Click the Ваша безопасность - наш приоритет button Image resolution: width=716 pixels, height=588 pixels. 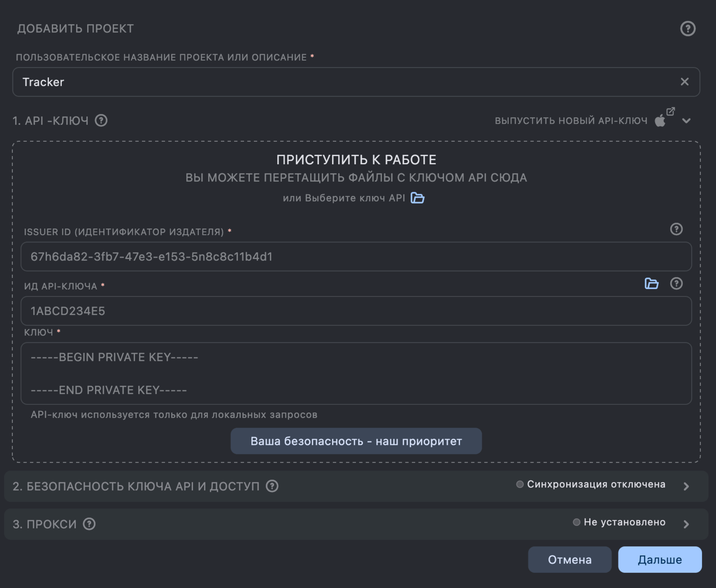(x=356, y=441)
